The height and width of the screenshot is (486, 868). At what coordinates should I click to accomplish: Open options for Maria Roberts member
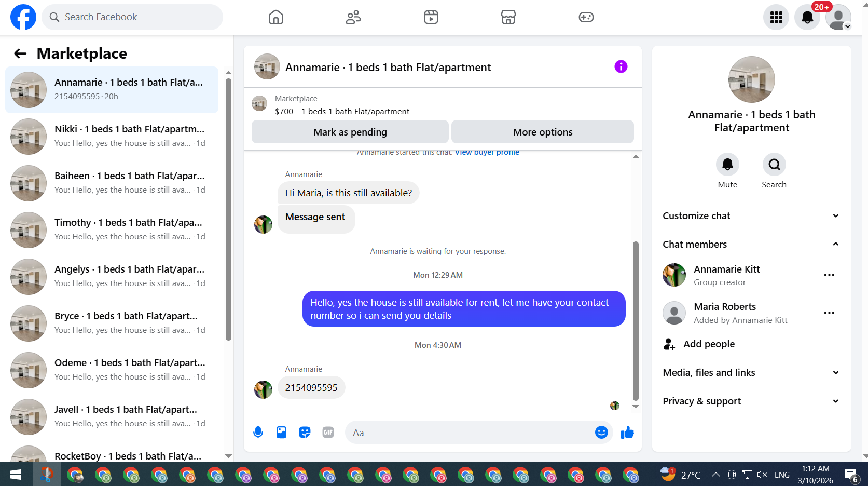click(x=829, y=313)
